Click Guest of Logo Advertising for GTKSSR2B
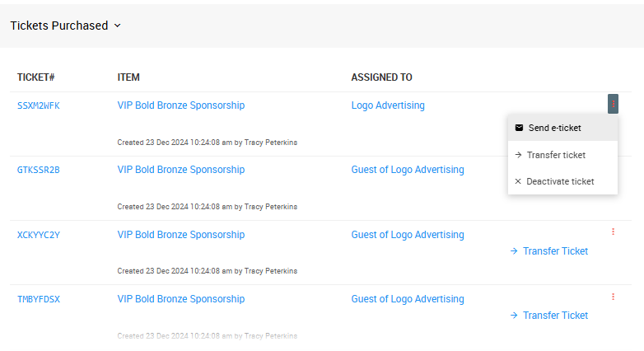Viewport: 644px width, 351px height. pyautogui.click(x=408, y=170)
